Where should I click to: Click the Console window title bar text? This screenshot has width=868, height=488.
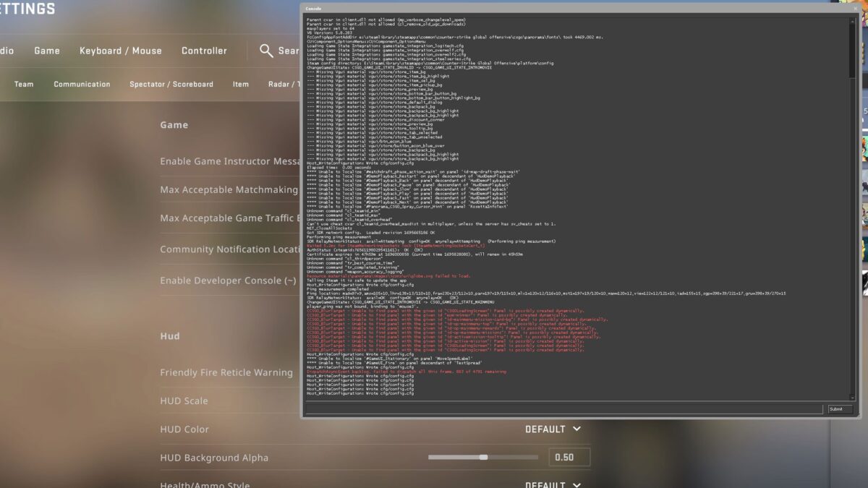[x=314, y=8]
